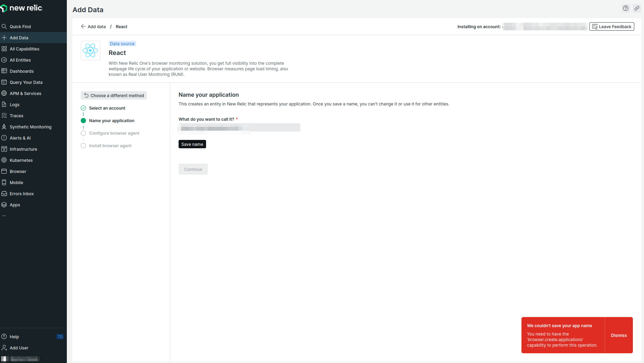Open Errors Inbox icon
This screenshot has height=363, width=644.
point(4,194)
